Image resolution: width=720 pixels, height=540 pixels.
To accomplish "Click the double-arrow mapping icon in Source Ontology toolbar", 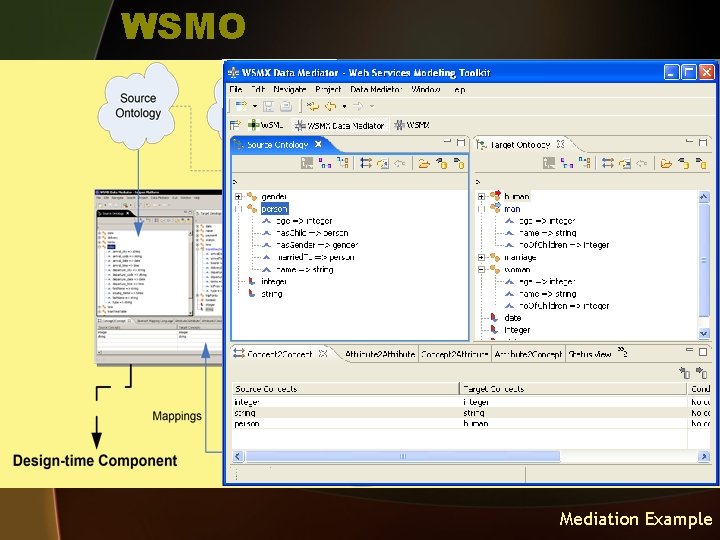I will pyautogui.click(x=366, y=163).
